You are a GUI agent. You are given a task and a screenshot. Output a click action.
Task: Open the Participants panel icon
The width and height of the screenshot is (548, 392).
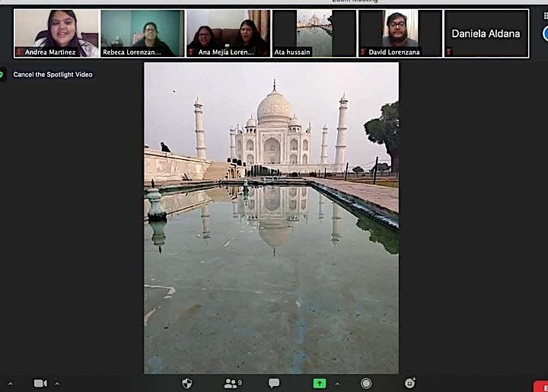[x=233, y=384]
